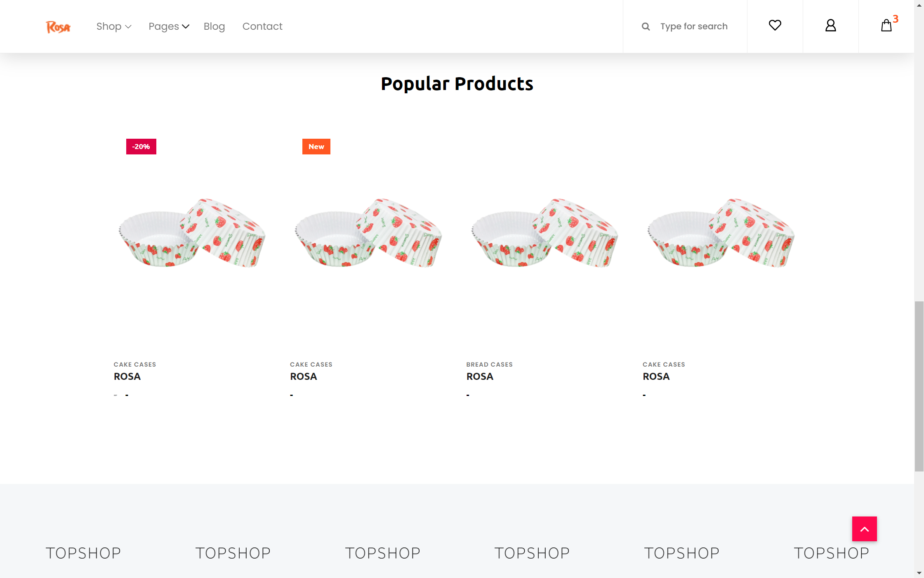Click the page vertical scrollbar thumb

919,386
